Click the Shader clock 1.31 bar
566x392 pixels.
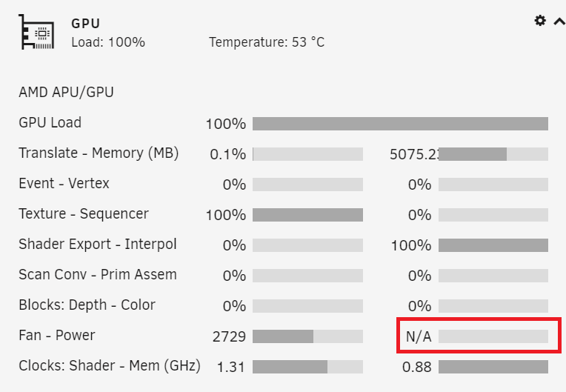pos(308,367)
